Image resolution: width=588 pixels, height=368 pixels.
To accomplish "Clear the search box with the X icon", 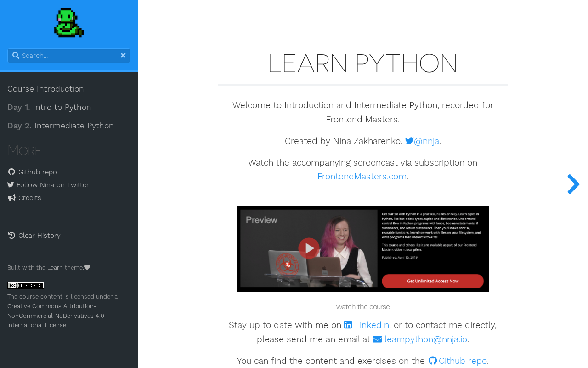I will (x=123, y=56).
